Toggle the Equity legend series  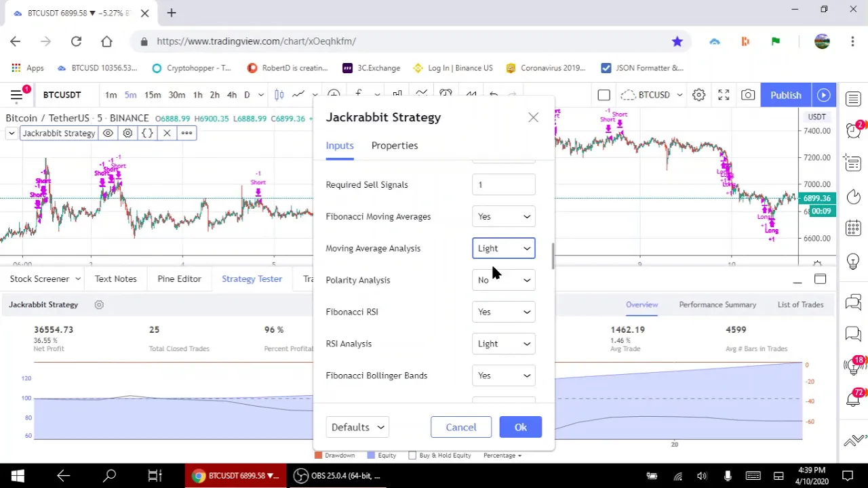[x=382, y=455]
